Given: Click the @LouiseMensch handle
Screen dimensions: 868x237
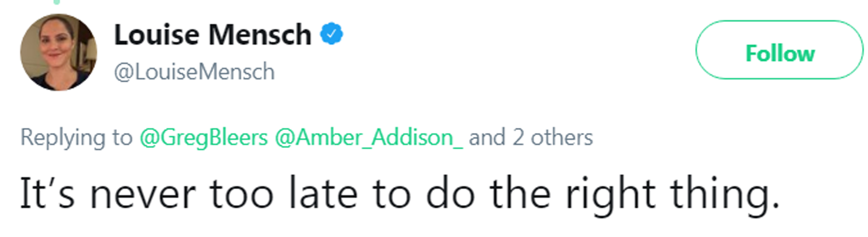Looking at the screenshot, I should point(194,72).
